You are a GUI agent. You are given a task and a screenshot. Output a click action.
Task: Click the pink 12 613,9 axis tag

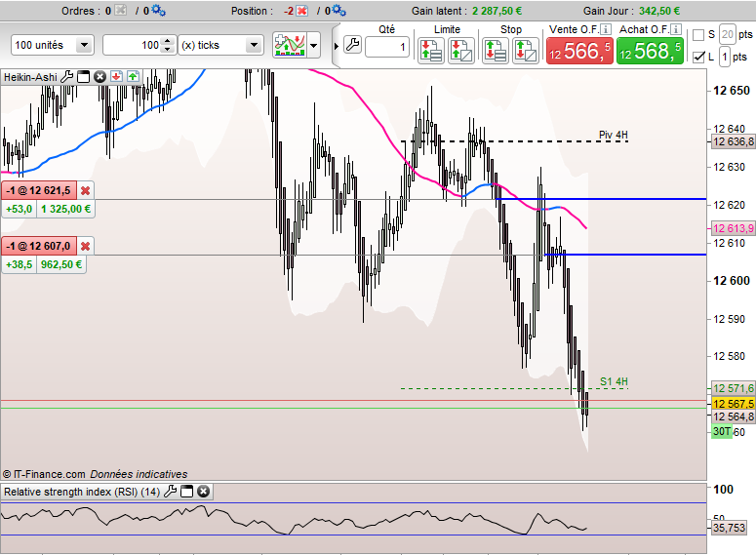coord(733,228)
